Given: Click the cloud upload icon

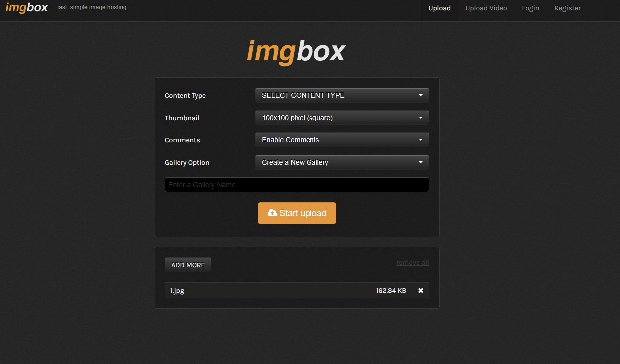Looking at the screenshot, I should click(272, 213).
